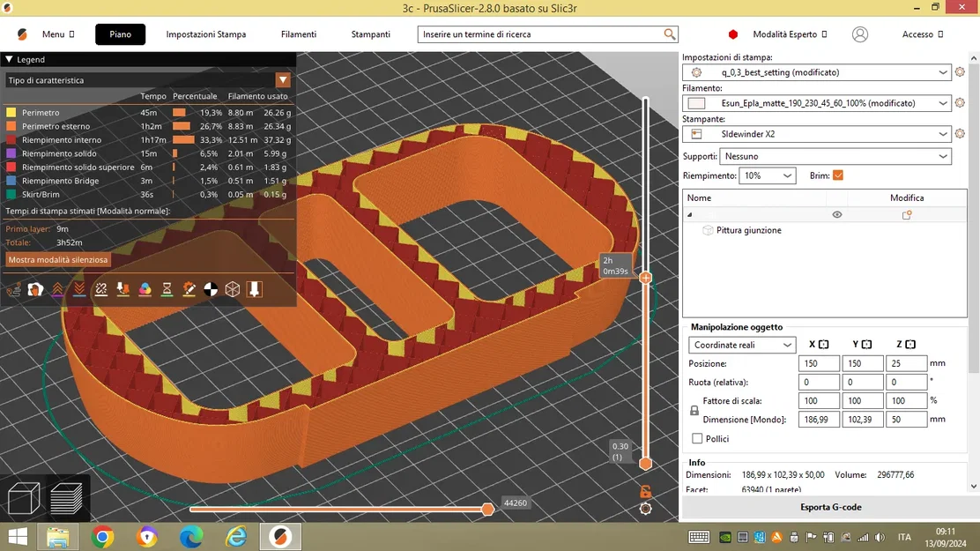This screenshot has width=980, height=551.
Task: Click the search magnifier icon
Action: click(670, 34)
